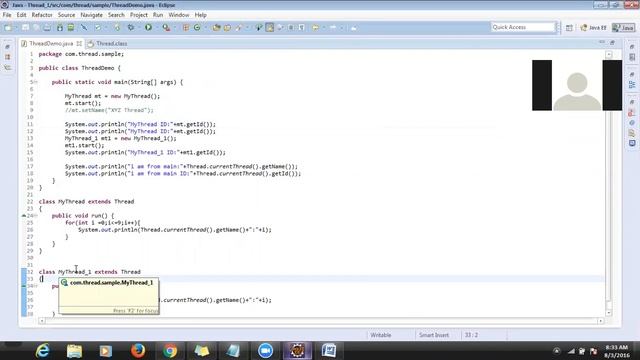Click the New Java Package icon
Screen dimensions: 640x360
point(186,28)
